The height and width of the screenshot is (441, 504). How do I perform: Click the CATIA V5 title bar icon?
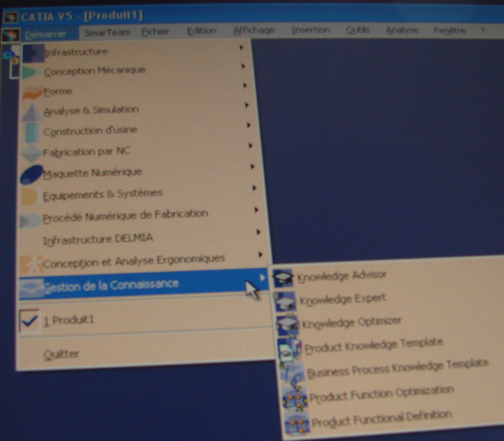click(x=11, y=17)
